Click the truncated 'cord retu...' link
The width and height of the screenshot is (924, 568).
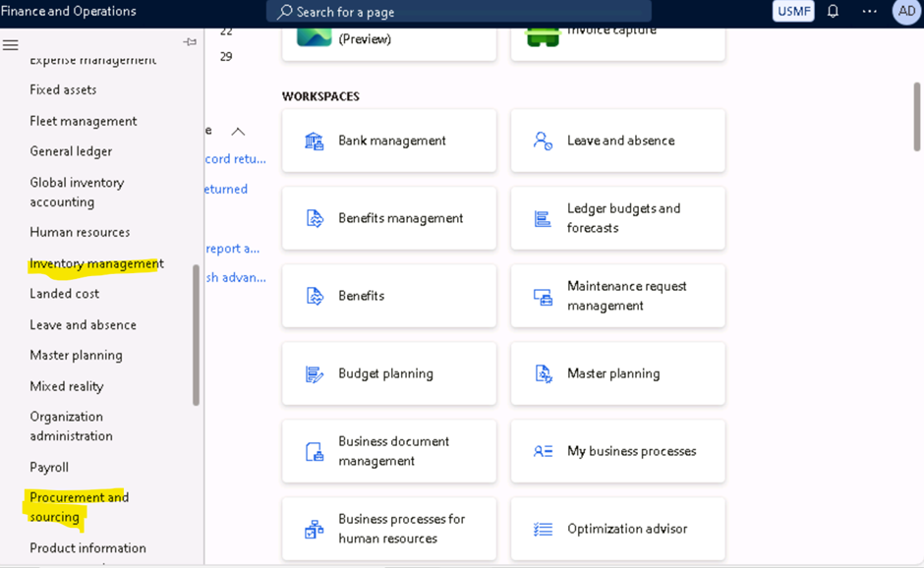tap(236, 159)
